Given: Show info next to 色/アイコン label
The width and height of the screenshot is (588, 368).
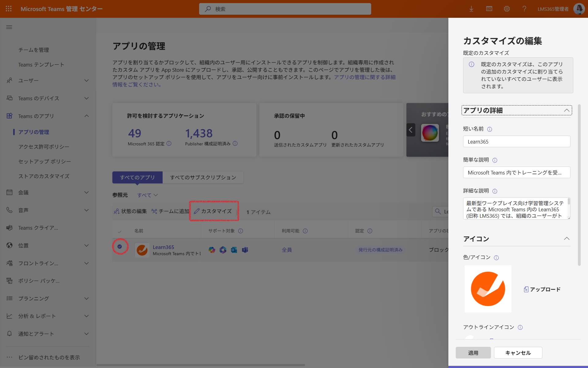Looking at the screenshot, I should tap(496, 258).
